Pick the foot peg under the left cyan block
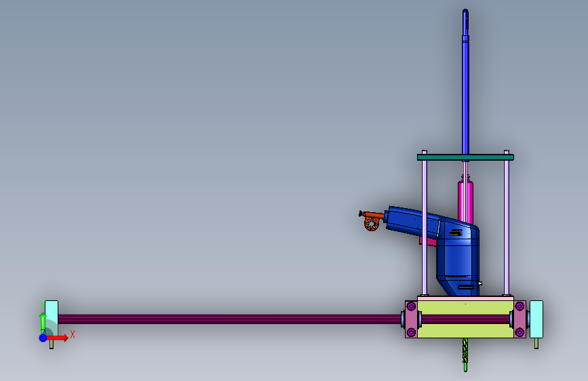588x381 pixels. click(52, 344)
